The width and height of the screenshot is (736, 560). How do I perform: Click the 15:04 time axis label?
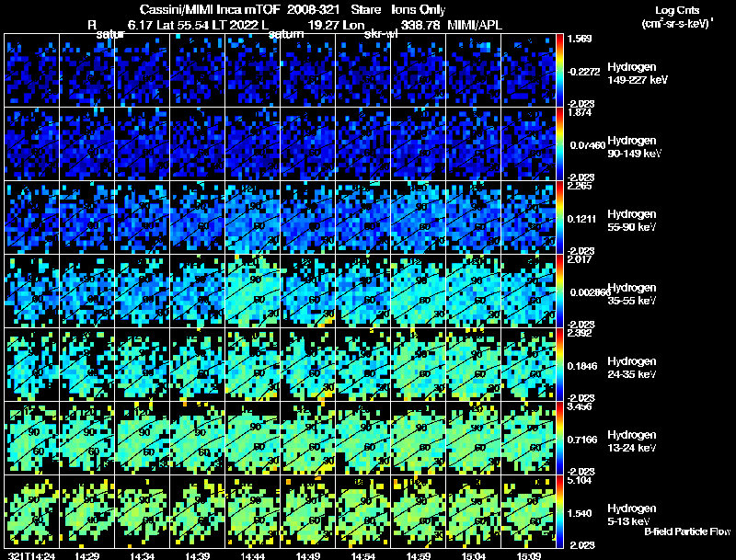(x=474, y=556)
